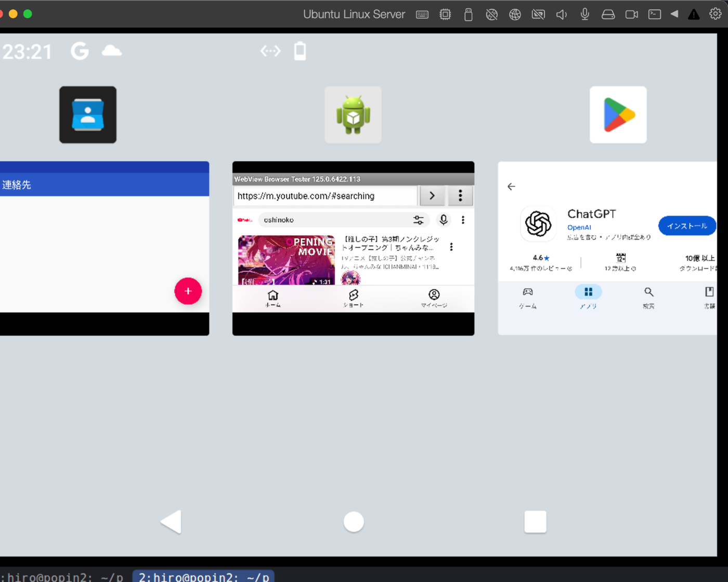Open Play Store Search tab
This screenshot has width=728, height=582.
(648, 299)
